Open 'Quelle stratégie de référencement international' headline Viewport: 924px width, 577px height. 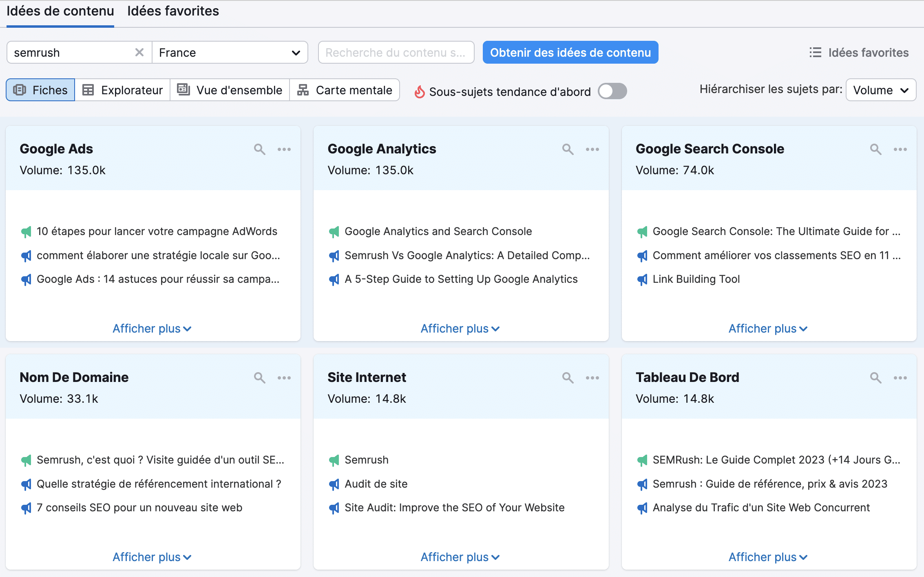click(159, 484)
